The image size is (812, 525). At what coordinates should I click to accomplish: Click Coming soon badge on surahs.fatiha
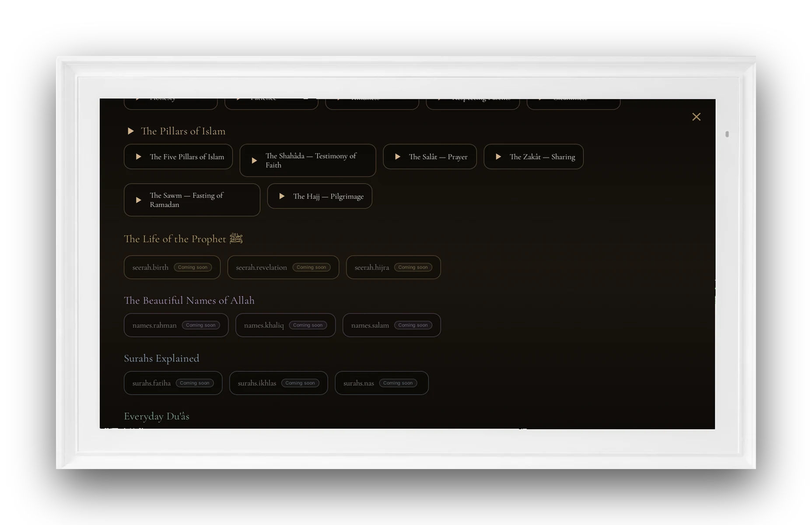(x=195, y=383)
